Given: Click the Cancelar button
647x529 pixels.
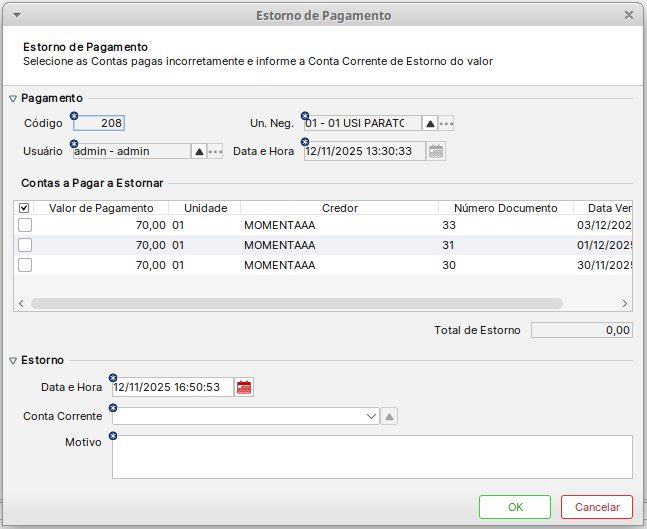Looking at the screenshot, I should pyautogui.click(x=597, y=507).
